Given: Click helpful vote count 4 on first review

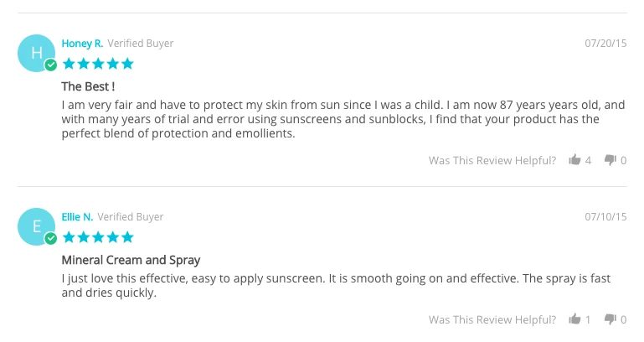Looking at the screenshot, I should click(x=588, y=160).
